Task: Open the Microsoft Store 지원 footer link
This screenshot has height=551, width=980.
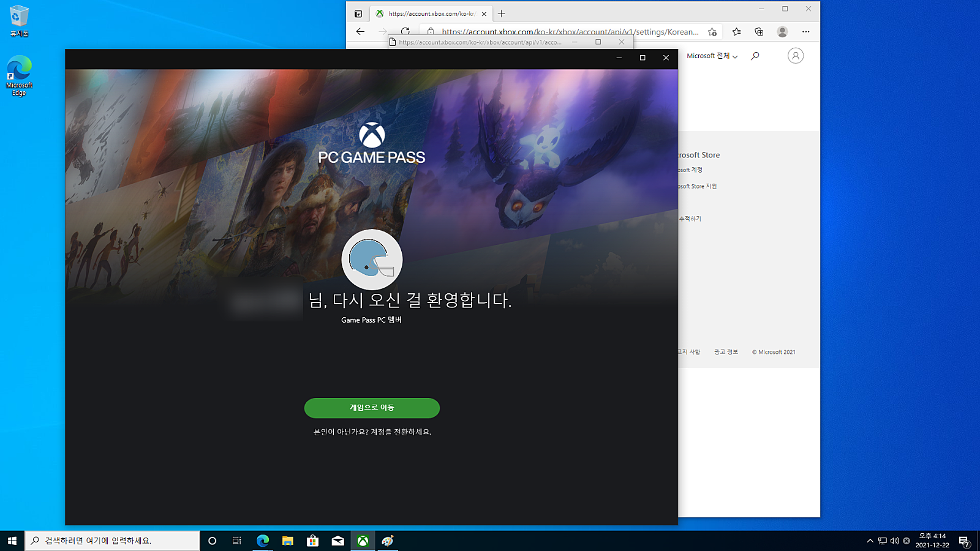Action: click(698, 186)
